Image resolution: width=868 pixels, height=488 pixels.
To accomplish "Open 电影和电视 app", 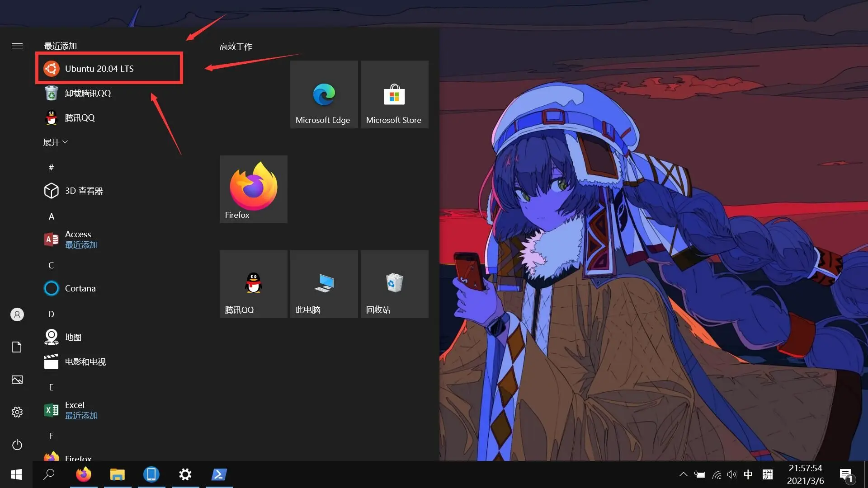I will pos(109,361).
